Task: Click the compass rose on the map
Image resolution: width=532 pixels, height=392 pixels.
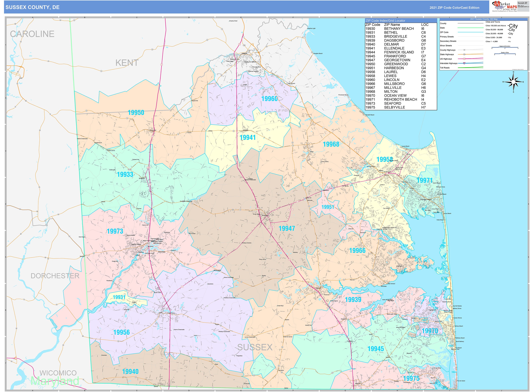Action: coord(513,82)
